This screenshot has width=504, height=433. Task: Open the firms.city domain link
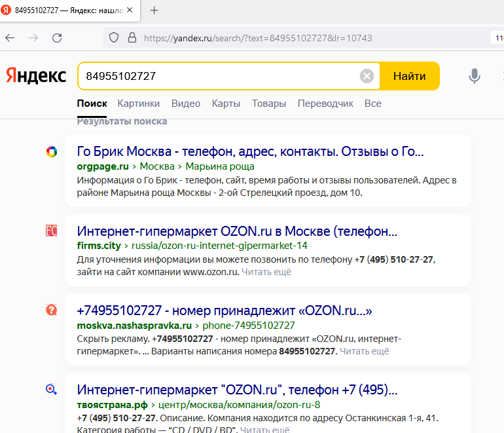pyautogui.click(x=99, y=246)
